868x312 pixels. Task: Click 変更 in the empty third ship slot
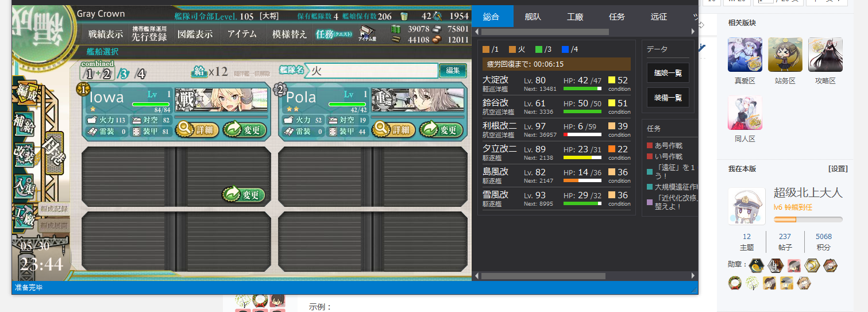pos(244,195)
